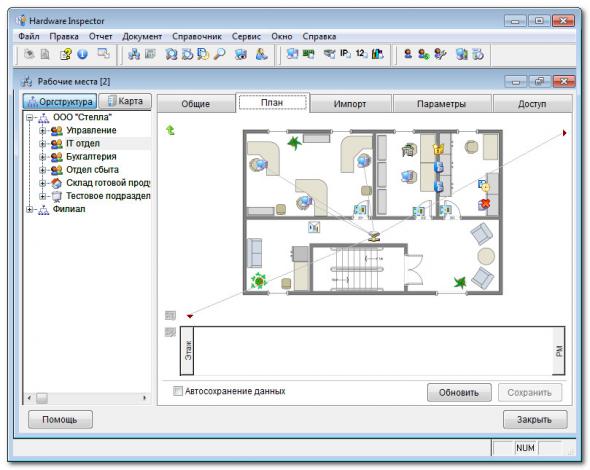
Task: Click the Обновить button
Action: [x=459, y=392]
